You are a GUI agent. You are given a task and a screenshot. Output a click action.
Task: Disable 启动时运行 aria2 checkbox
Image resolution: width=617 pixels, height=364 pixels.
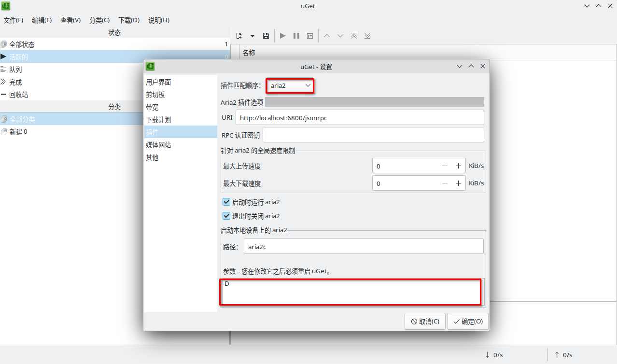(226, 202)
